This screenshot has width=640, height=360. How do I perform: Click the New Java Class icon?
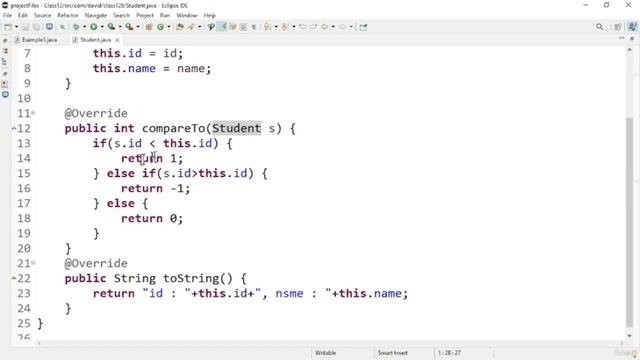coord(160,27)
